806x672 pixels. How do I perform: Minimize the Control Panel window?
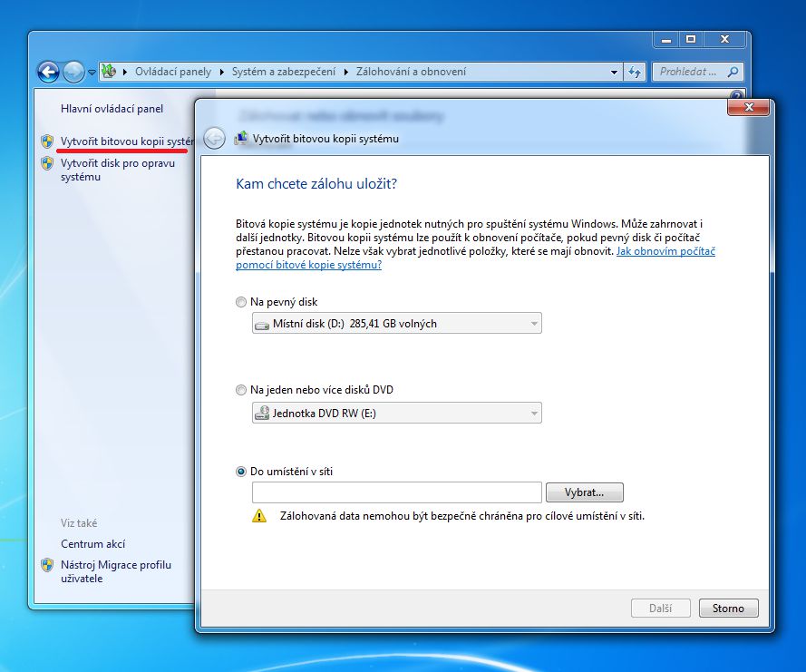click(x=666, y=40)
